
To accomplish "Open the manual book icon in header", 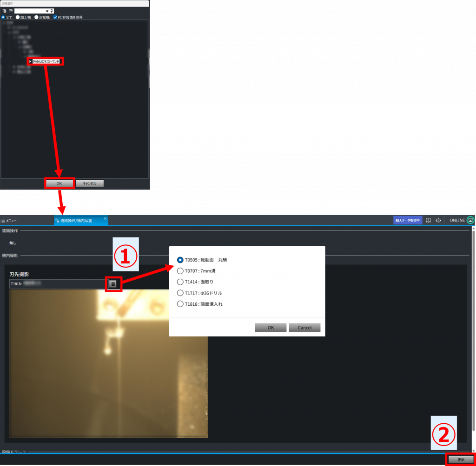I will pyautogui.click(x=429, y=220).
